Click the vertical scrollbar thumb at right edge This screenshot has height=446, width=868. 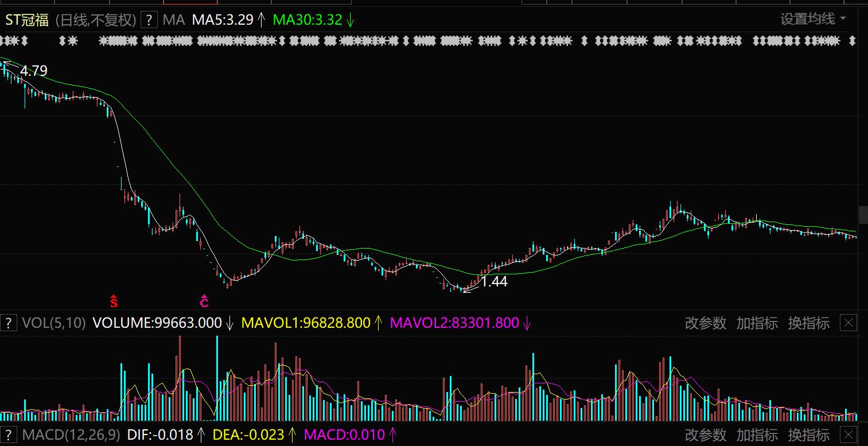click(863, 215)
